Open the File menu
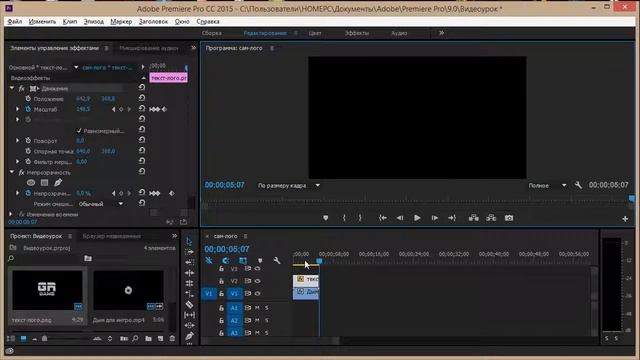This screenshot has height=360, width=640. (15, 21)
